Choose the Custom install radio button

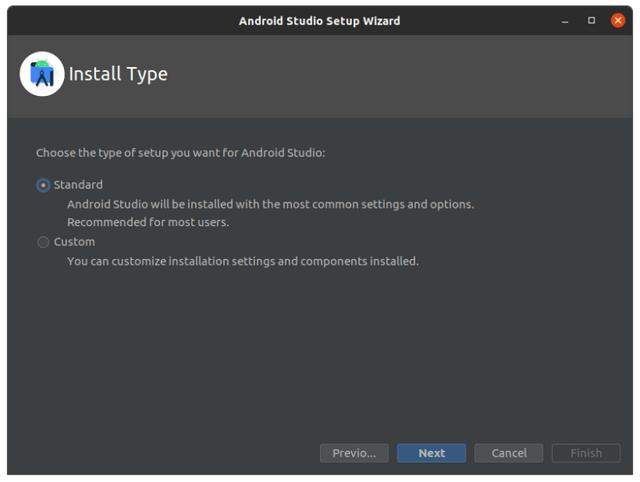pos(43,242)
